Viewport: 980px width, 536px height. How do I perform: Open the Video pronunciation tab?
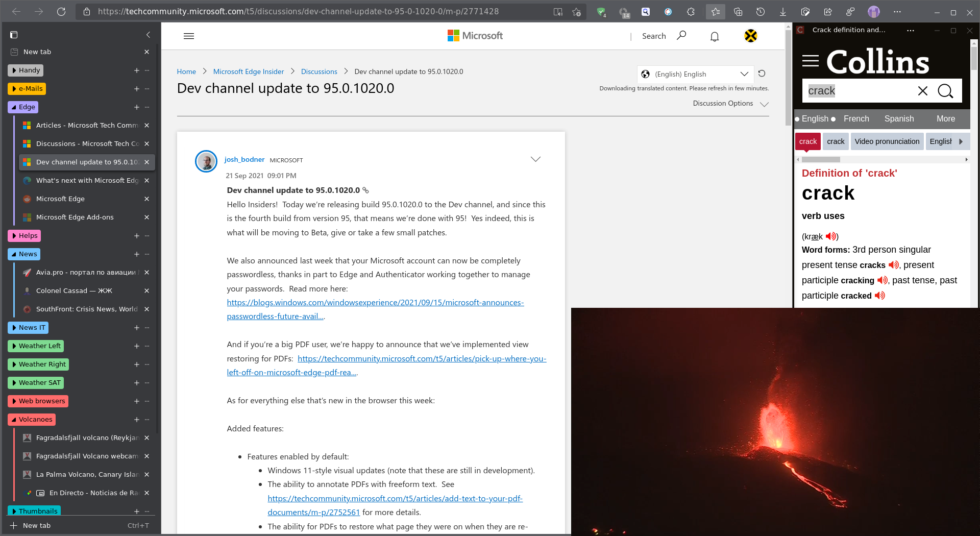coord(887,141)
